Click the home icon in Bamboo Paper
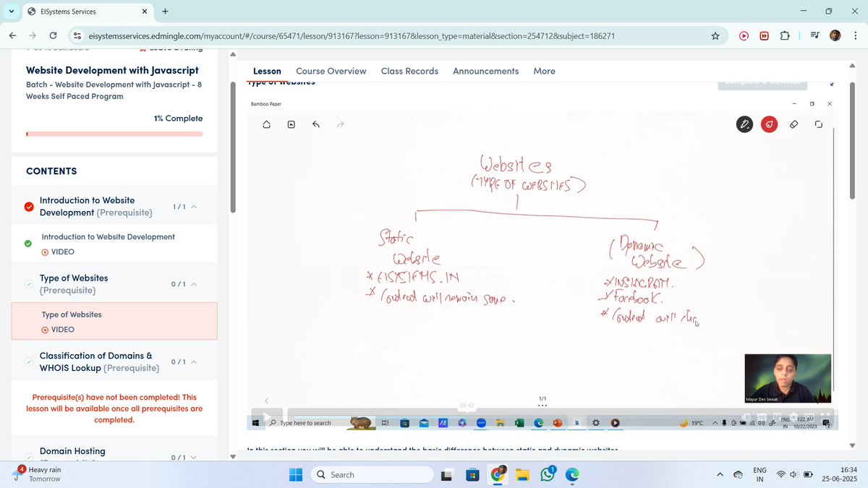868x488 pixels. click(x=266, y=124)
